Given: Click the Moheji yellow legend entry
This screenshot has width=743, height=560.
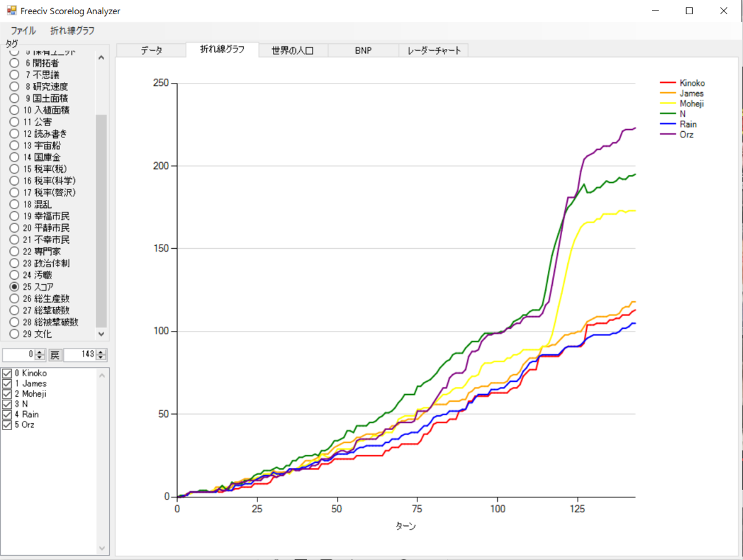Looking at the screenshot, I should (682, 104).
